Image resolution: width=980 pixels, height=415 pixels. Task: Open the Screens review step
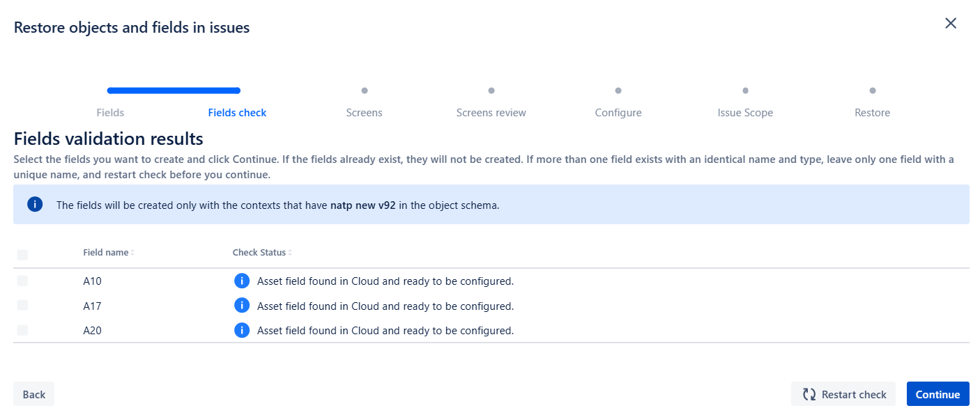point(491,113)
